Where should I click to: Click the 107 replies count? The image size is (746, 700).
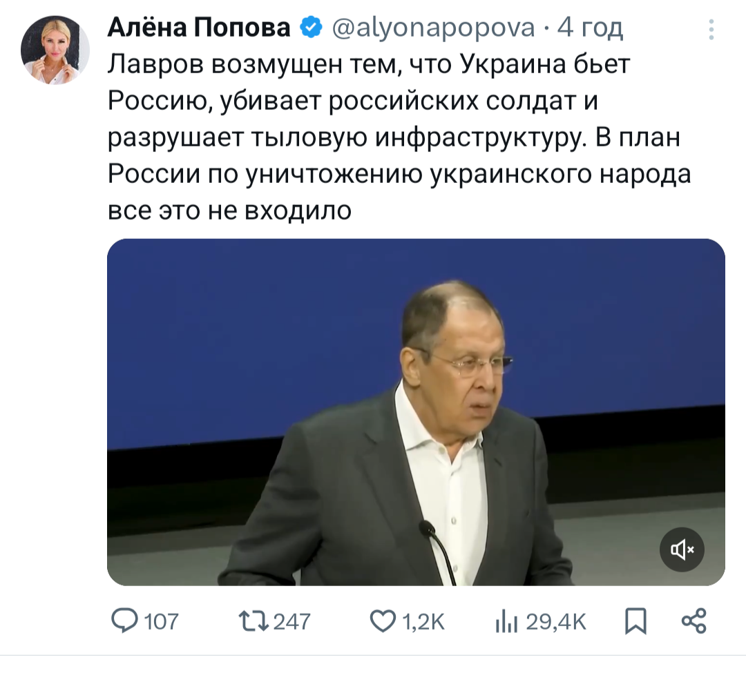click(x=162, y=622)
